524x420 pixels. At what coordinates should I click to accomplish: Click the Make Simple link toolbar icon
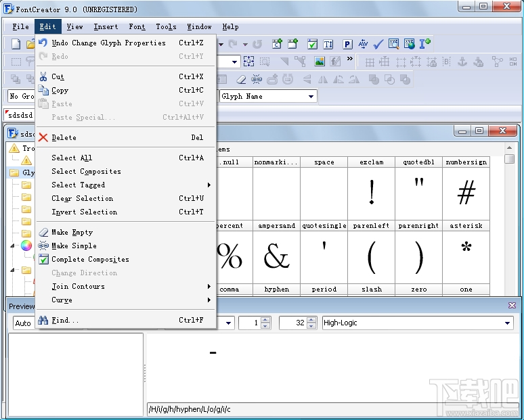coord(257,79)
